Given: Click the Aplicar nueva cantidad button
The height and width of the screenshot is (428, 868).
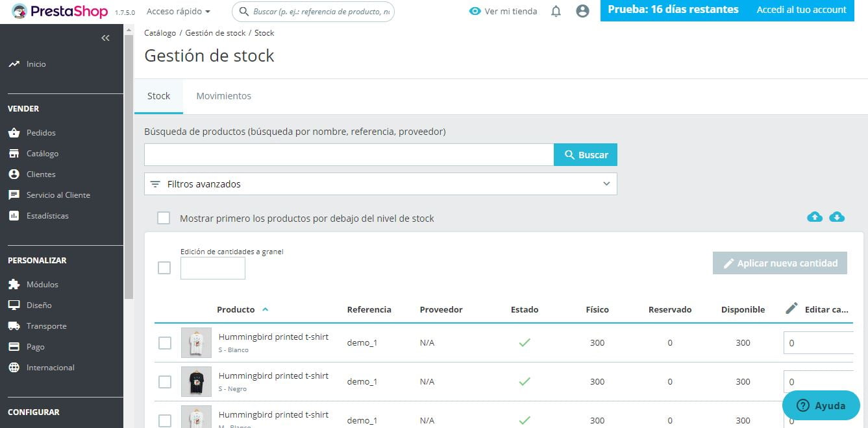Looking at the screenshot, I should pyautogui.click(x=779, y=263).
